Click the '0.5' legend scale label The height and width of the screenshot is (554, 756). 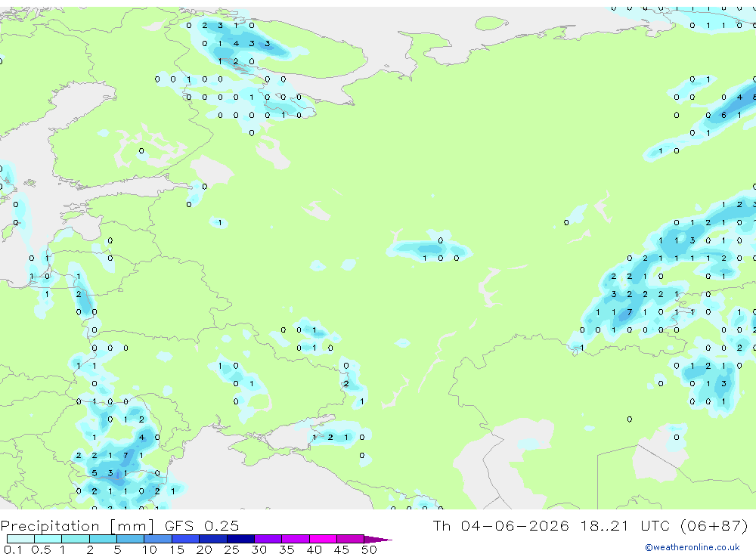tap(41, 549)
